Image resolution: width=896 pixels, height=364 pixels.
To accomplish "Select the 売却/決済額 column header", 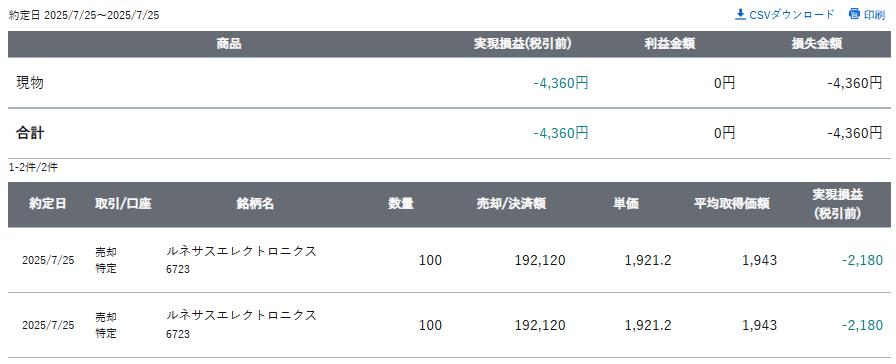I will click(x=511, y=204).
